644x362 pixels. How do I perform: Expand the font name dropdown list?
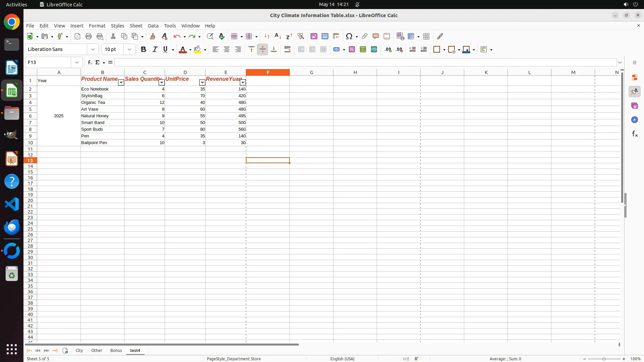click(x=93, y=49)
